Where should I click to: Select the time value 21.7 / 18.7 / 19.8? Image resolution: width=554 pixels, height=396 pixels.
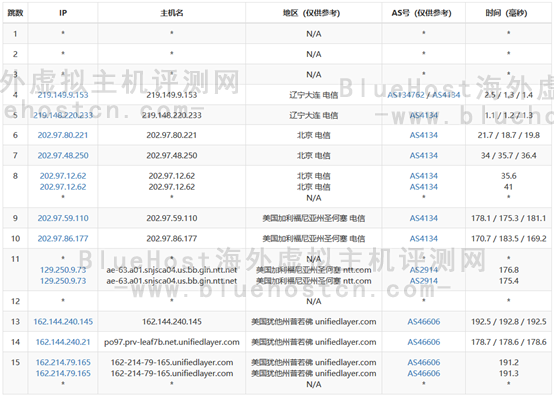[x=508, y=135]
